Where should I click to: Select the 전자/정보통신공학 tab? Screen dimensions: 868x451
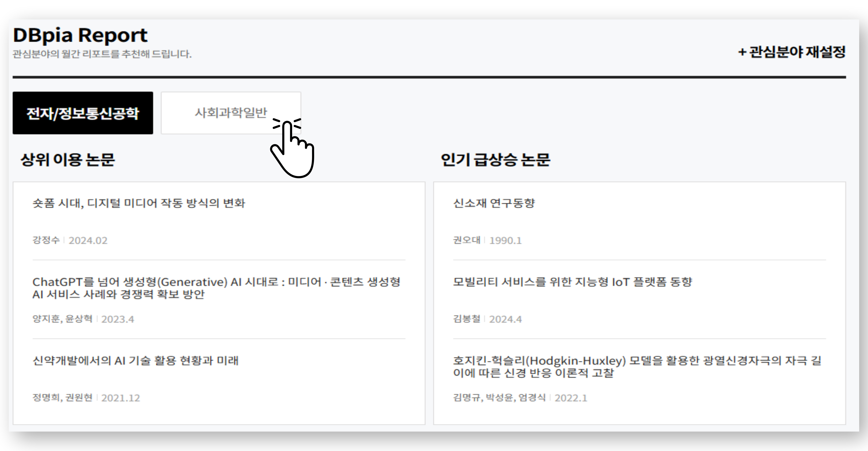(83, 113)
